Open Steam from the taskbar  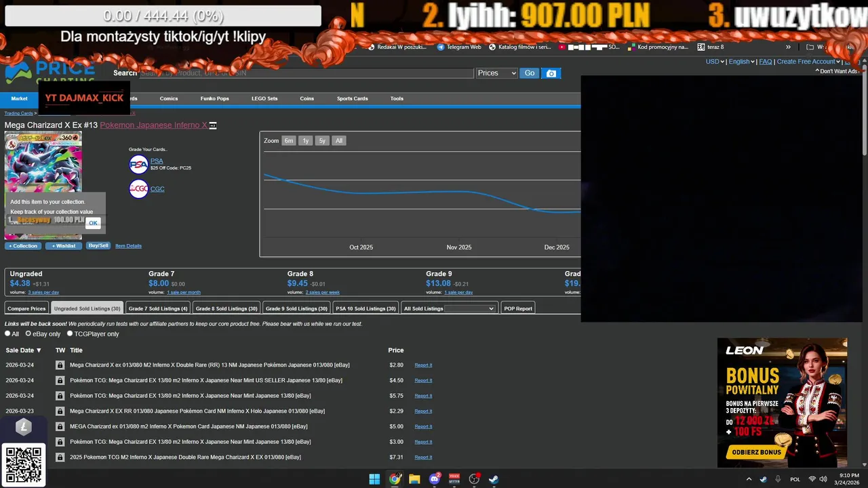tap(494, 479)
